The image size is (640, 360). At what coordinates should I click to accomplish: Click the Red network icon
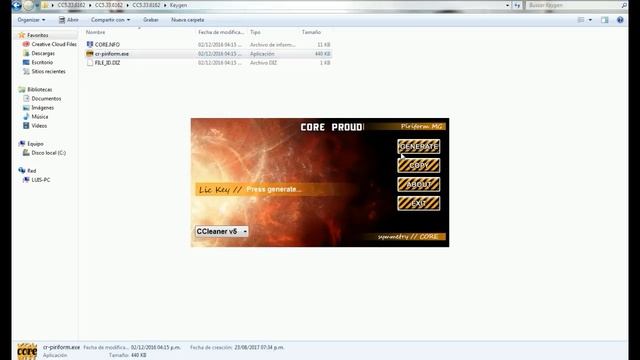point(22,171)
